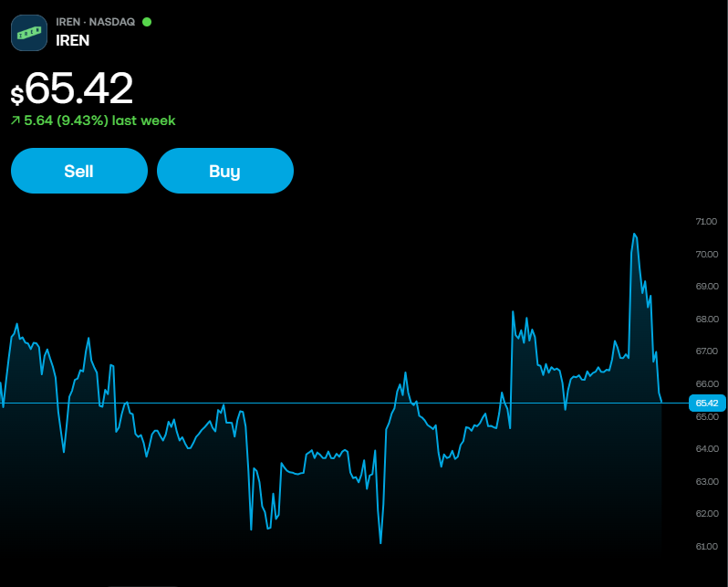Click the Sell button
The width and height of the screenshot is (728, 587).
[x=79, y=171]
